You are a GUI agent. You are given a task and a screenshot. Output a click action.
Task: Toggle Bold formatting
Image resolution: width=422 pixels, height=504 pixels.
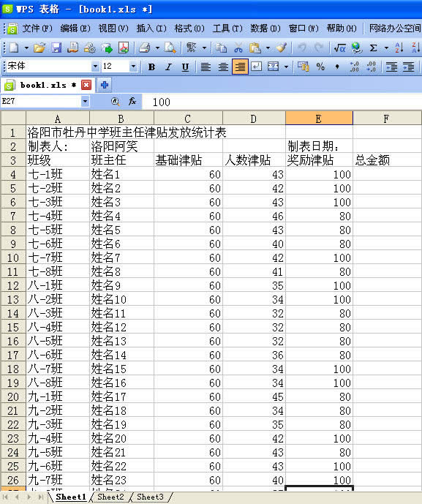coord(151,67)
